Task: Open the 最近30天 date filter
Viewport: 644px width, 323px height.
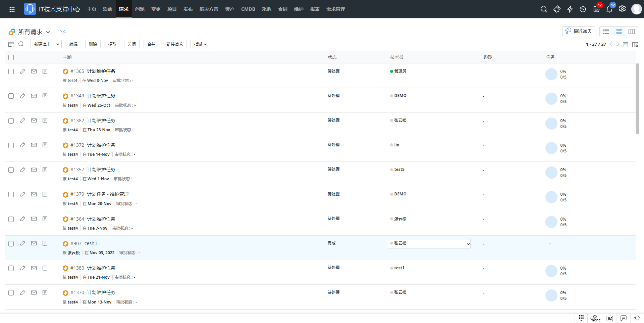Action: pyautogui.click(x=579, y=31)
